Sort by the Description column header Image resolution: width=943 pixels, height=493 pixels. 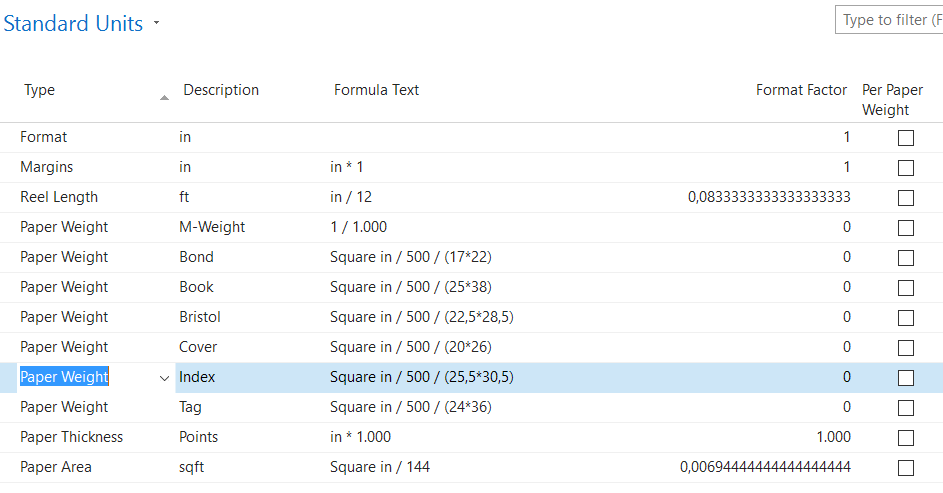pos(221,90)
